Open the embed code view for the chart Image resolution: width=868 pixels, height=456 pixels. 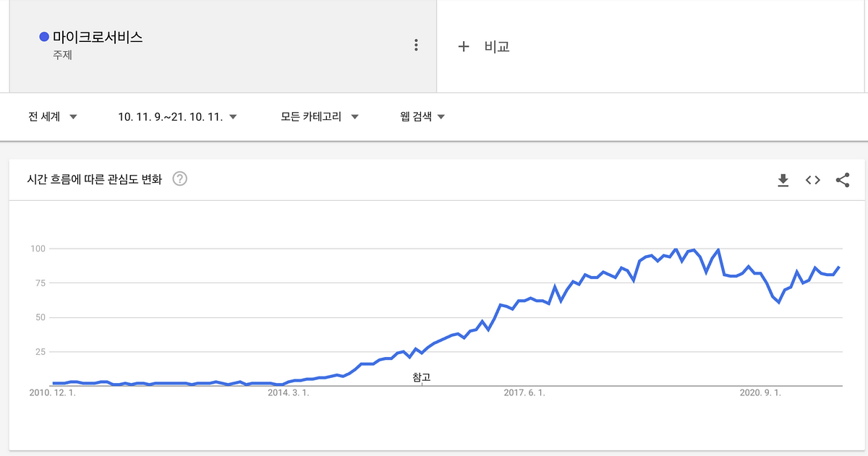(x=813, y=180)
